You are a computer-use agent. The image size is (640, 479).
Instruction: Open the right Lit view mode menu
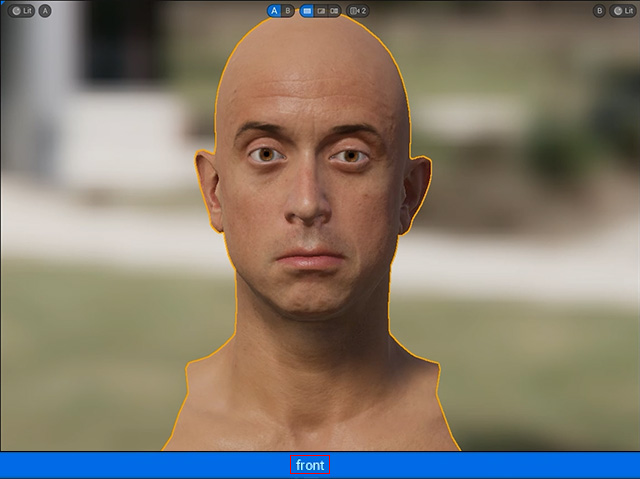(623, 11)
